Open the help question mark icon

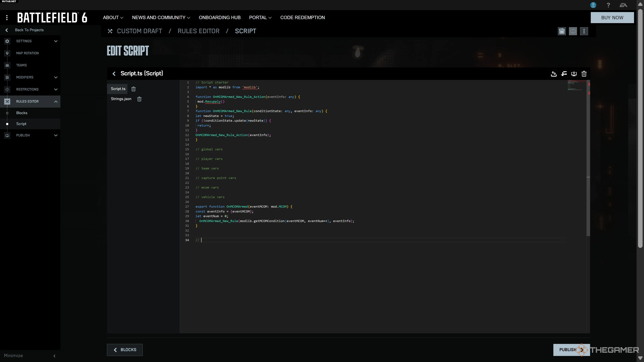608,5
